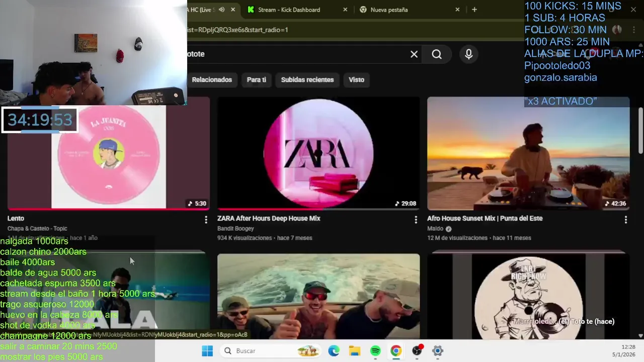Click the 934 K visualizaciones text
The width and height of the screenshot is (644, 362).
pos(245,238)
